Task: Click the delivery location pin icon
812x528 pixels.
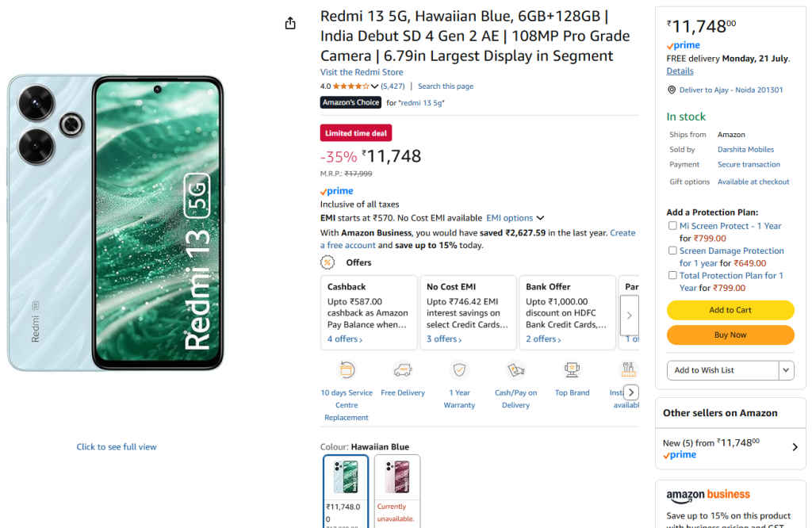Action: [672, 90]
